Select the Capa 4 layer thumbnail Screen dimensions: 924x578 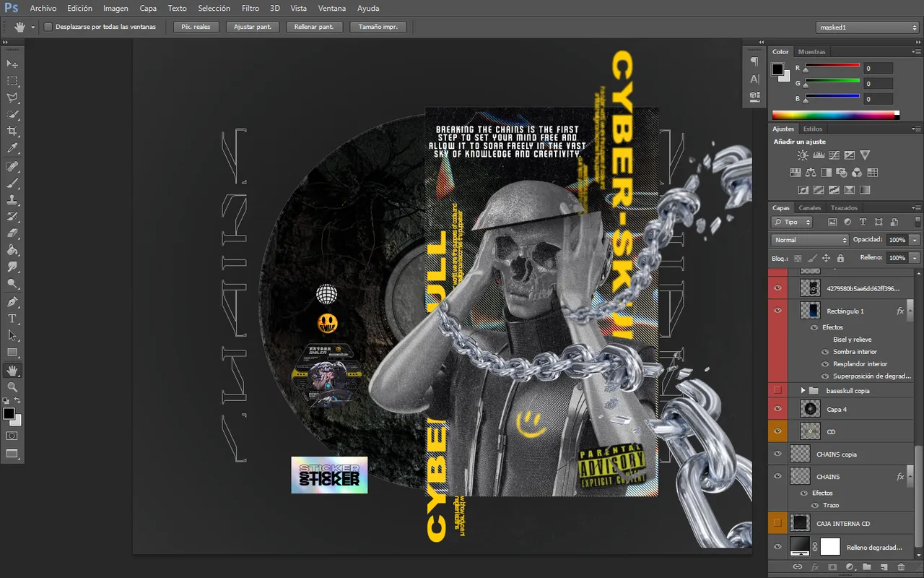click(x=810, y=409)
